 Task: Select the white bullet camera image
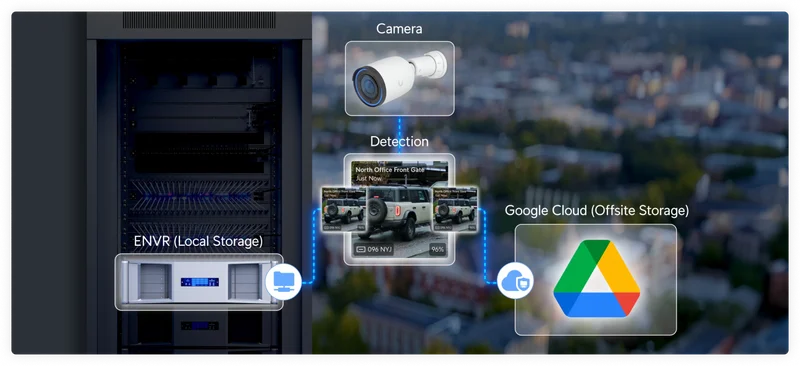click(x=399, y=78)
